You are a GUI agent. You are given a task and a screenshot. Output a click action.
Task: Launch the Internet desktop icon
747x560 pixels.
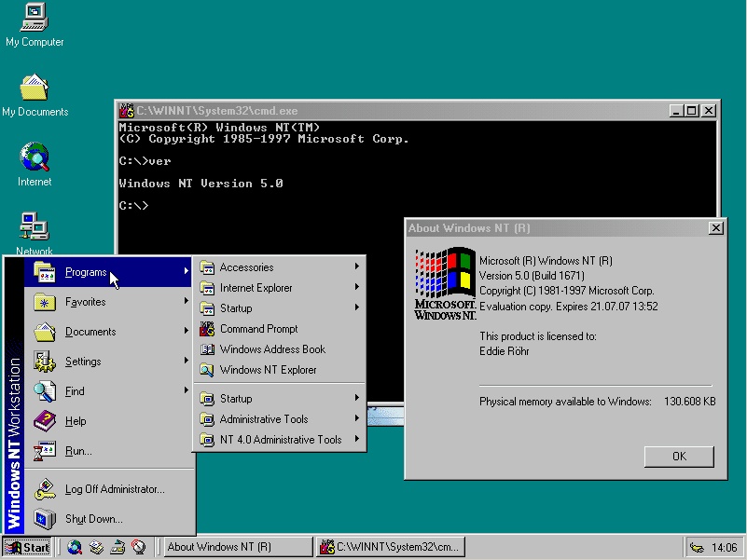(35, 157)
